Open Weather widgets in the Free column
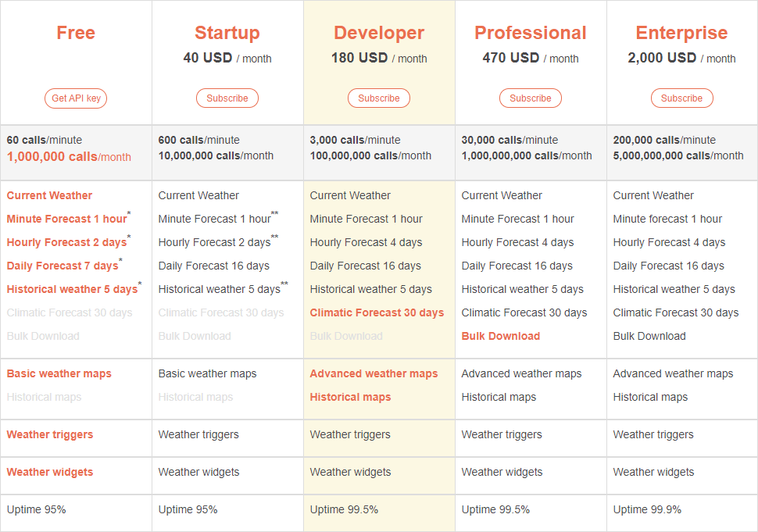 [50, 472]
